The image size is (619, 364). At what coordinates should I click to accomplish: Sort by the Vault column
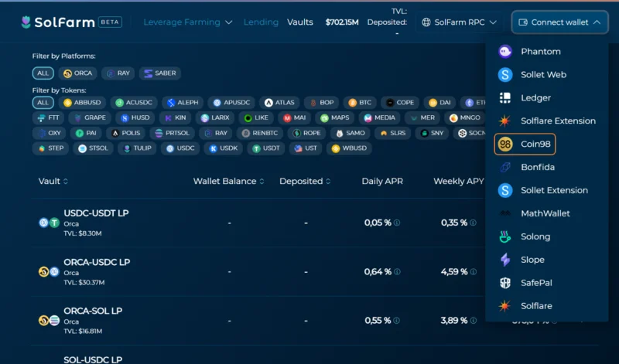click(x=53, y=181)
